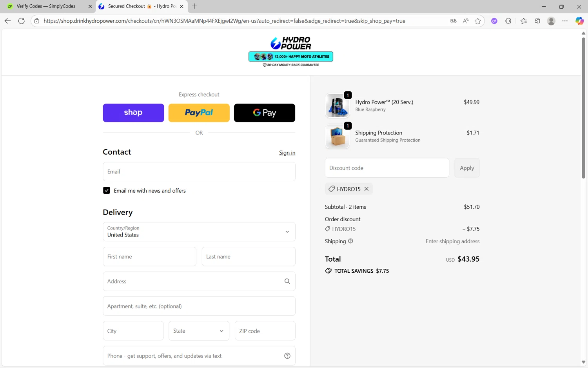Click the browser address bar URL
The height and width of the screenshot is (368, 588).
pos(224,21)
